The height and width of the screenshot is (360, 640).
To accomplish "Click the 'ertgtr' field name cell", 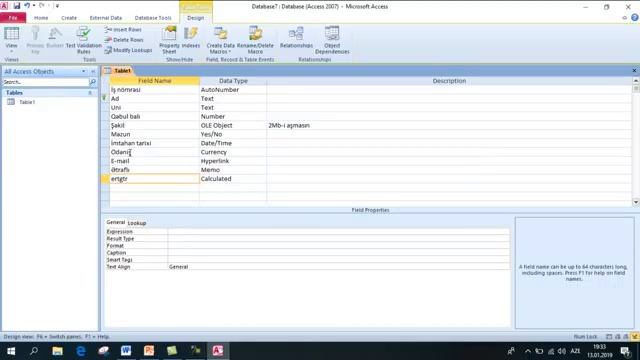I will pos(154,179).
